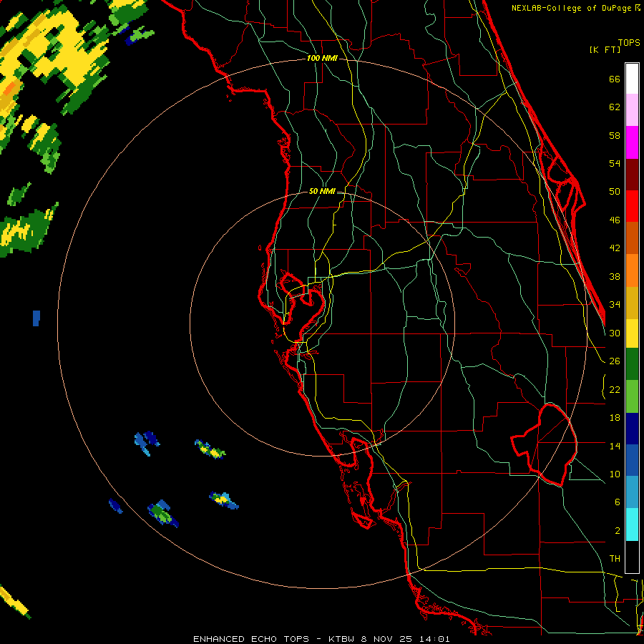Click the cyan legend color block

632,525
